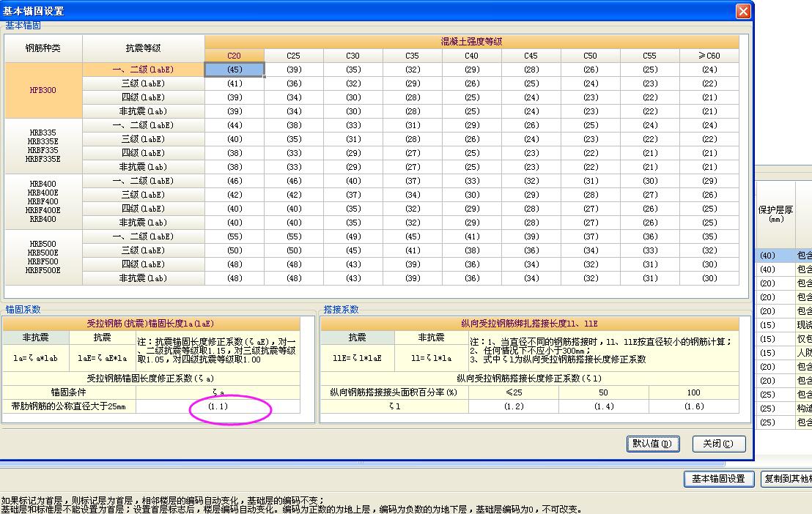
Task: Click the 纵向钢筋搭接接头面积百分率(%) cell
Action: point(394,392)
